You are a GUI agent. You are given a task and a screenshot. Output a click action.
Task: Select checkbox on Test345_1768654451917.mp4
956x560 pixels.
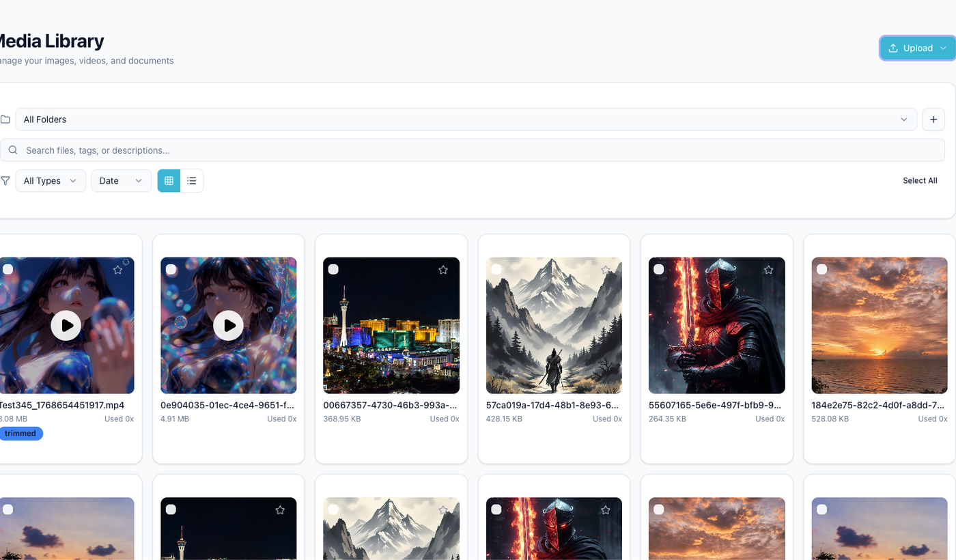tap(8, 269)
